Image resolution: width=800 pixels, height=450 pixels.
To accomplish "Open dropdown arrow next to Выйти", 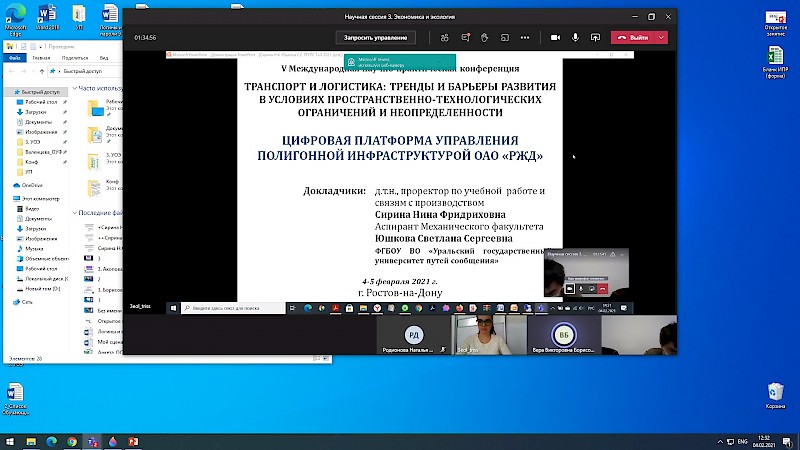I will pos(661,37).
